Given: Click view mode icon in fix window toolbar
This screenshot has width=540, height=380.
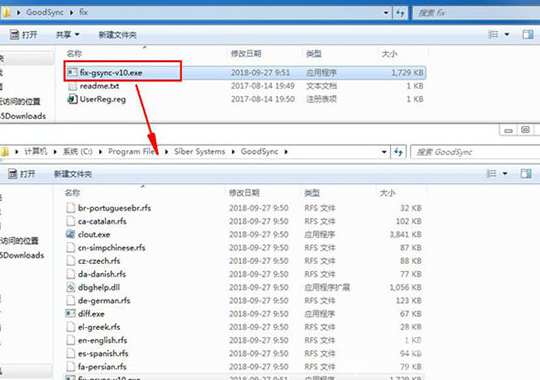Looking at the screenshot, I should point(493,34).
